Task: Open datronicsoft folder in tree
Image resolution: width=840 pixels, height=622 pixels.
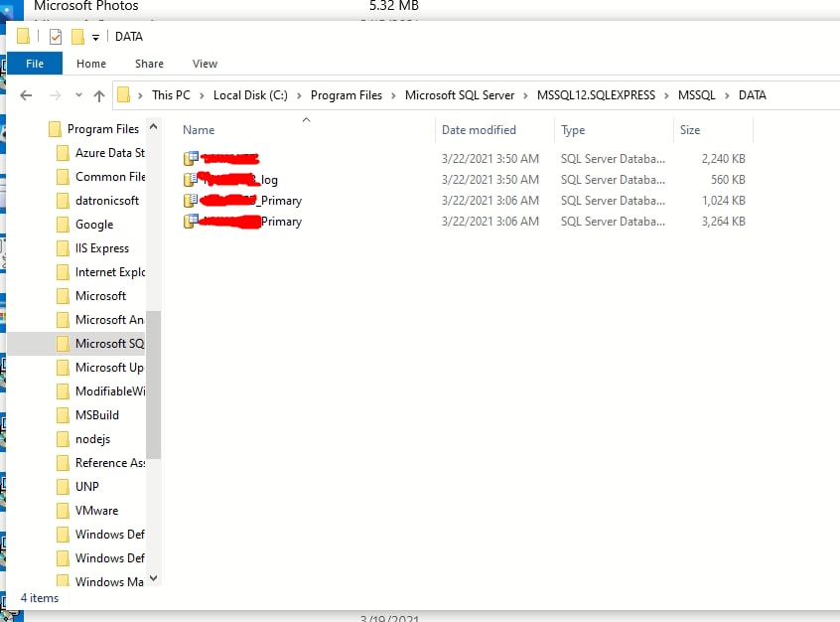Action: [x=107, y=201]
